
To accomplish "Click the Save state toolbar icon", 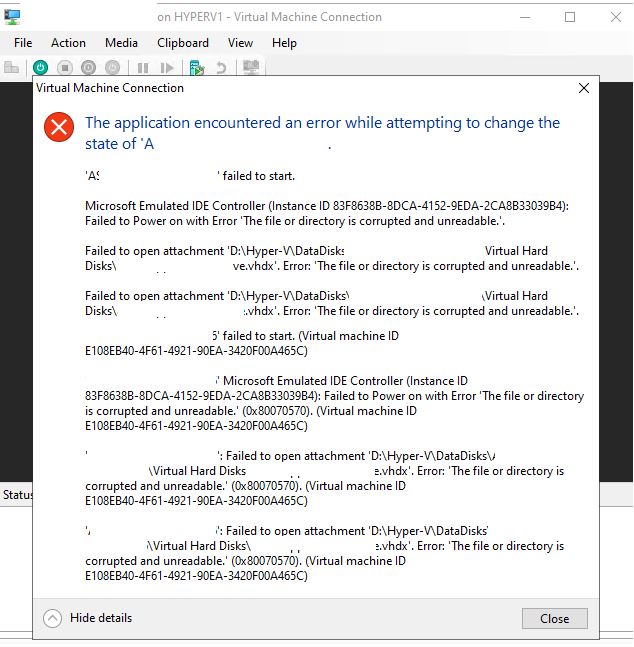I will point(112,67).
